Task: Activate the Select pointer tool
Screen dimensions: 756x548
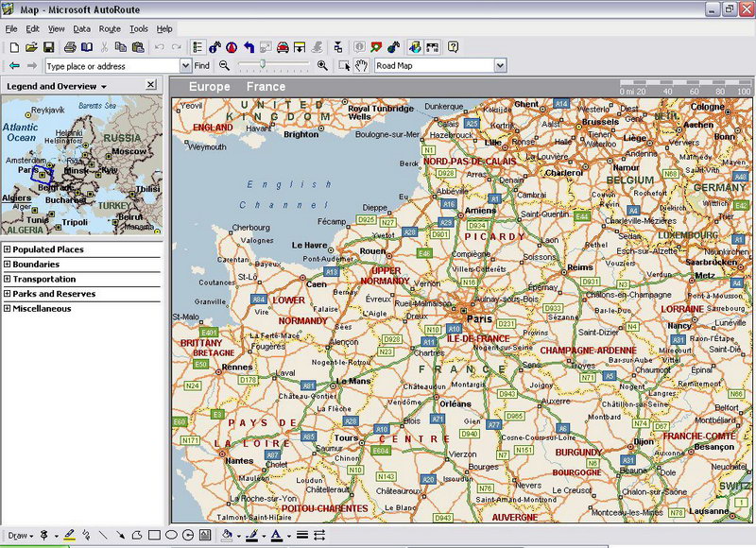Action: (344, 65)
